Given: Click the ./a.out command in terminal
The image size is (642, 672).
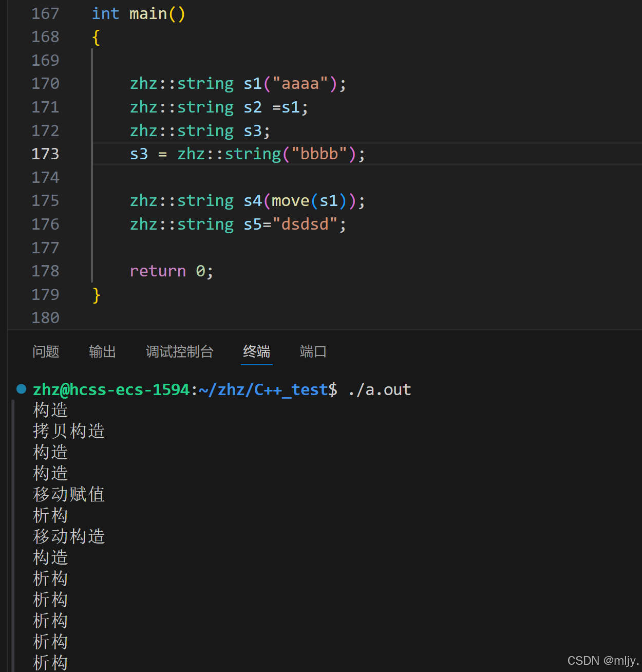Looking at the screenshot, I should click(x=379, y=390).
